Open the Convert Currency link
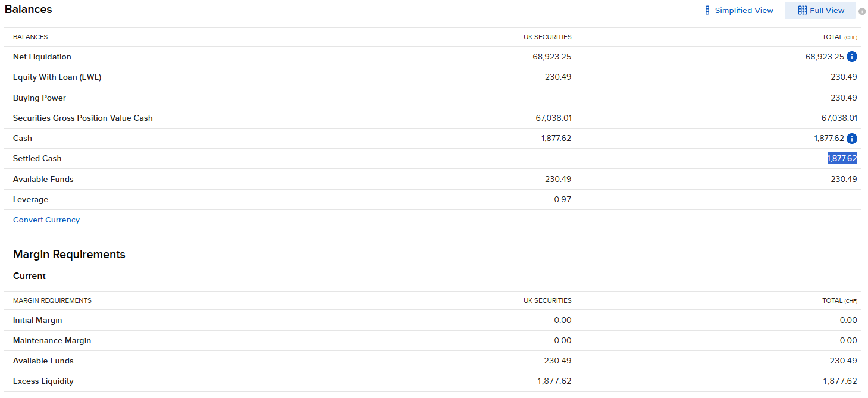This screenshot has height=398, width=868. click(46, 220)
